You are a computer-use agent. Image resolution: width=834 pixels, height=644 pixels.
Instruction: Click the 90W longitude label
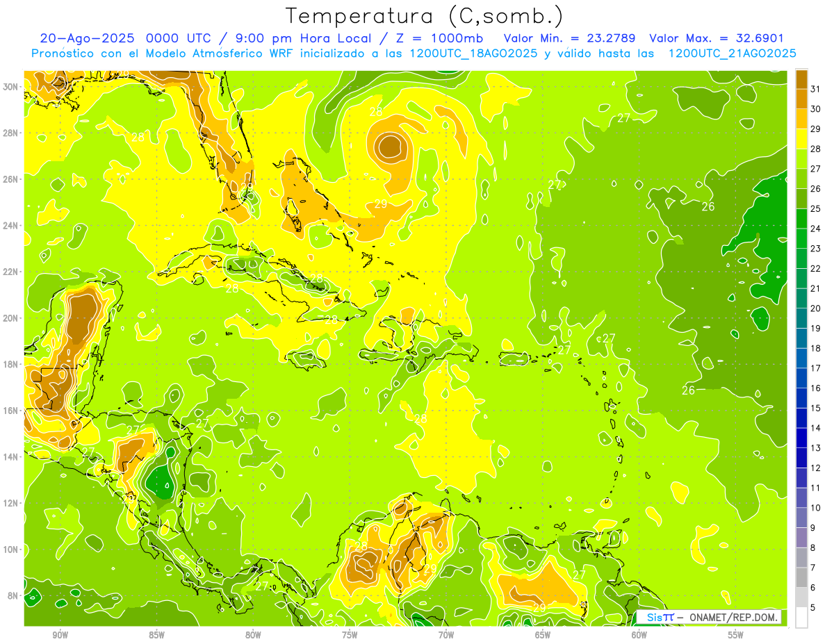coord(60,635)
